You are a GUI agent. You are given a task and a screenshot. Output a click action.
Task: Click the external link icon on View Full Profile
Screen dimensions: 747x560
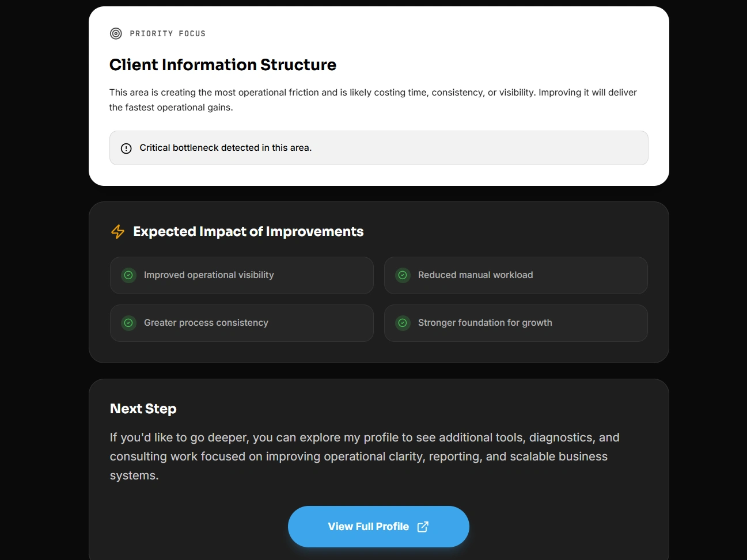pyautogui.click(x=423, y=527)
